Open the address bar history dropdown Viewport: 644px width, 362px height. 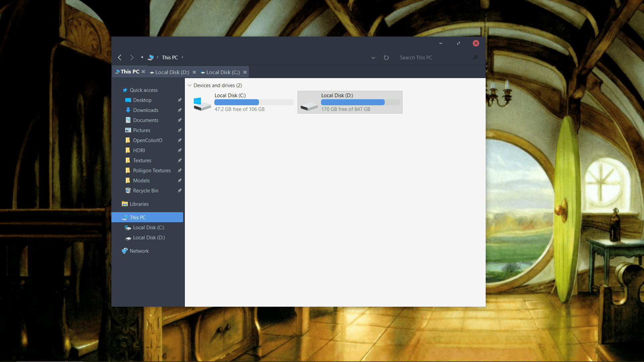click(x=373, y=57)
